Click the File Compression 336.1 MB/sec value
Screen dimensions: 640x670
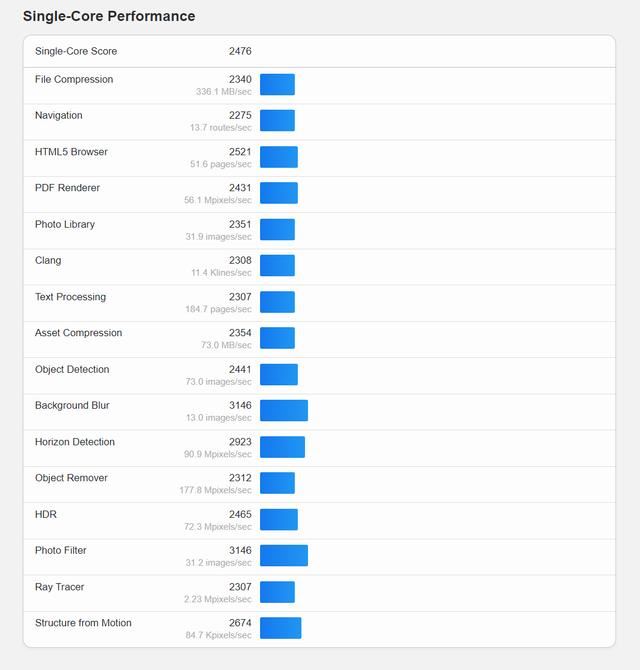[224, 91]
